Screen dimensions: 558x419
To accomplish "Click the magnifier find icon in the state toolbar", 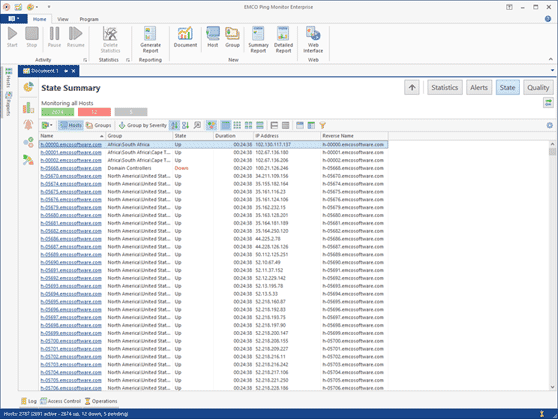I will (x=197, y=125).
